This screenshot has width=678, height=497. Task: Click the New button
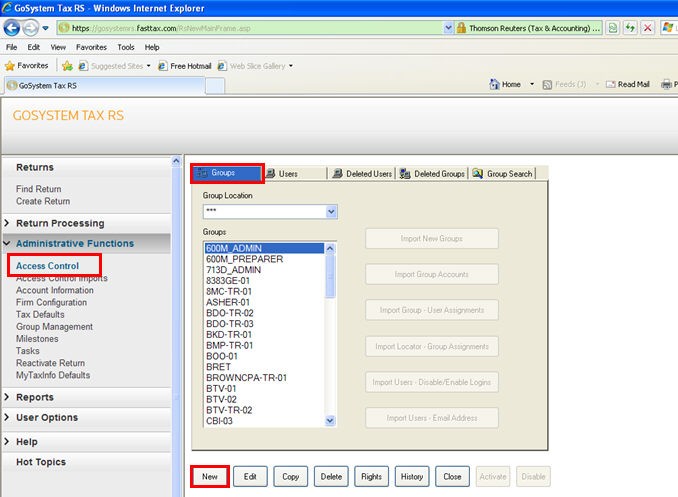(x=209, y=477)
